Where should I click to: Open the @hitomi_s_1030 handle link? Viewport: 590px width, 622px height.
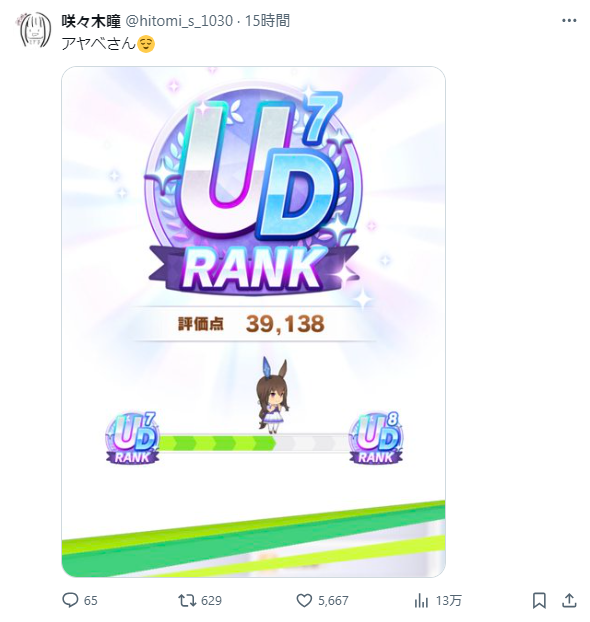[x=179, y=21]
